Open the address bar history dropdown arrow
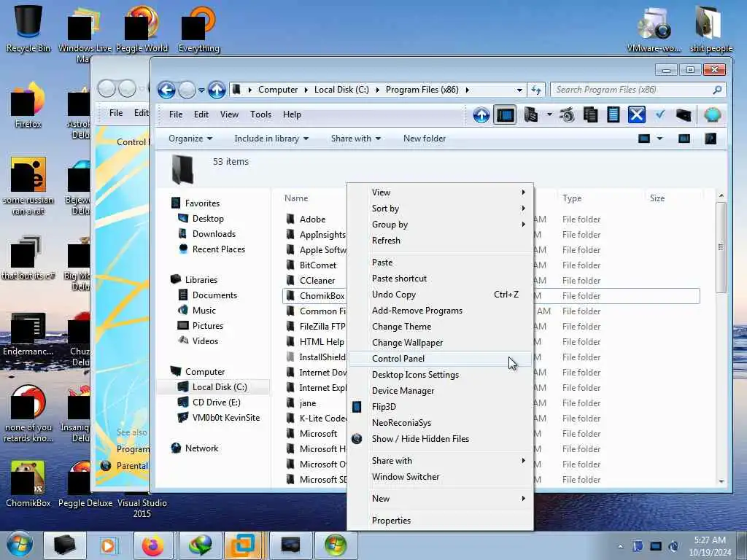The image size is (747, 560). pos(519,90)
